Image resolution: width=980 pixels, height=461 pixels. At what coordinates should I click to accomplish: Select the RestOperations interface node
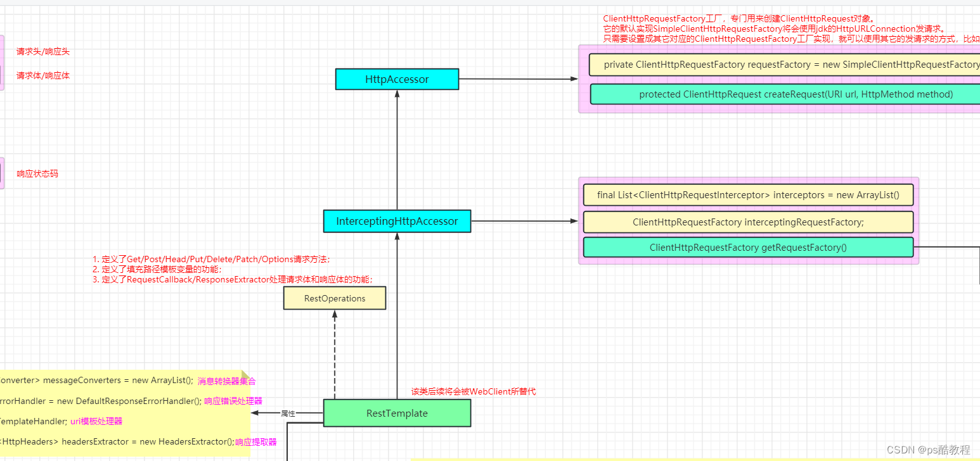point(334,298)
